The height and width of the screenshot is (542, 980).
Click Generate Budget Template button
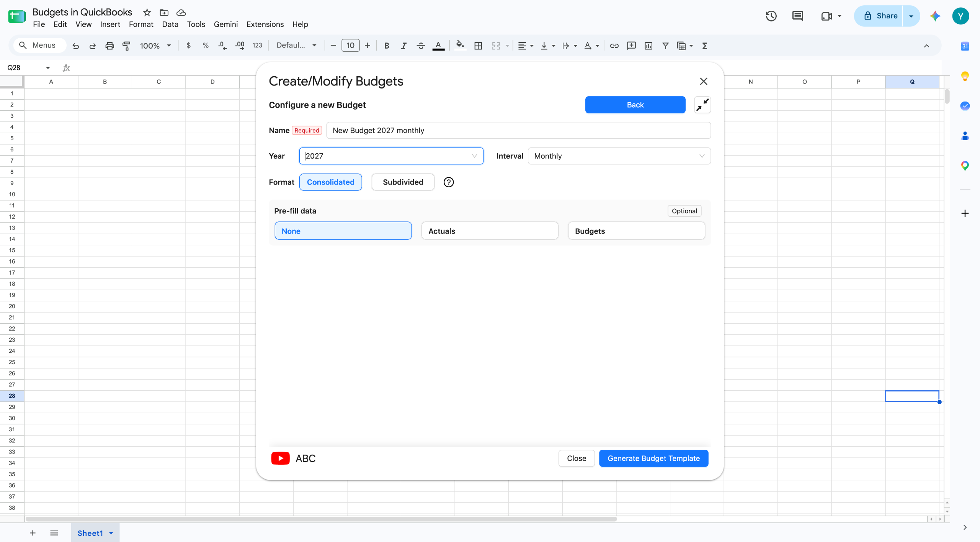[x=653, y=458]
